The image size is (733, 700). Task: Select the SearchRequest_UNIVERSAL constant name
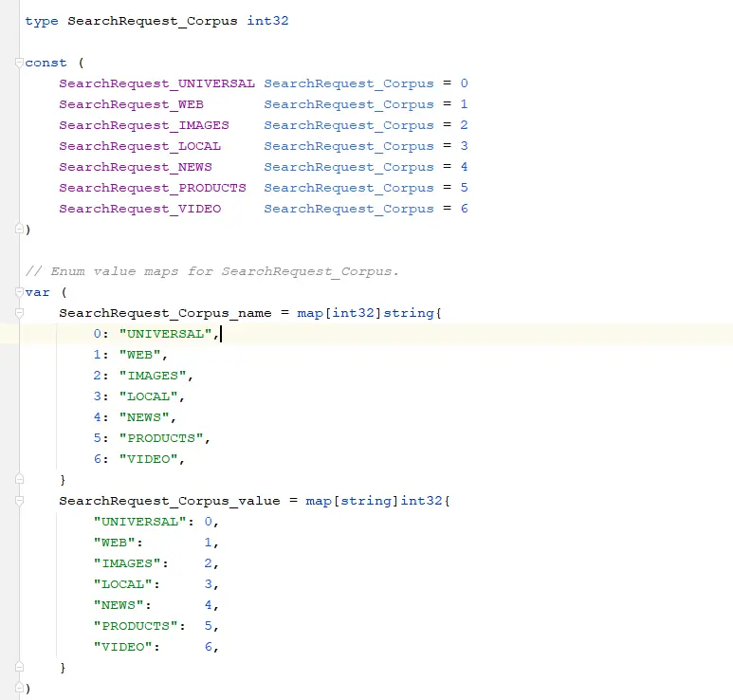coord(157,83)
